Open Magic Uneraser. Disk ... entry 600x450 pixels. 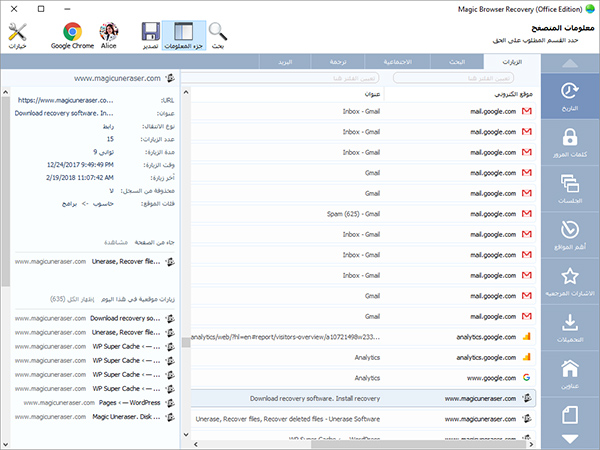[95, 417]
